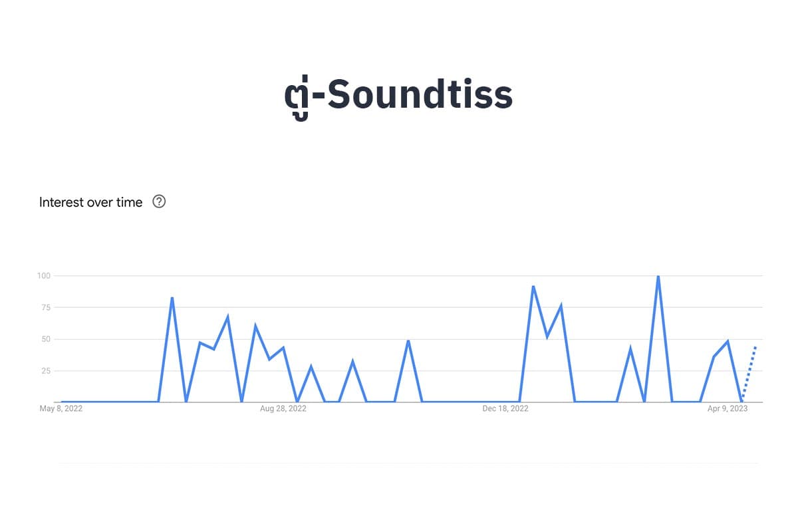Click the 100 y-axis label
This screenshot has width=798, height=532.
(x=45, y=275)
